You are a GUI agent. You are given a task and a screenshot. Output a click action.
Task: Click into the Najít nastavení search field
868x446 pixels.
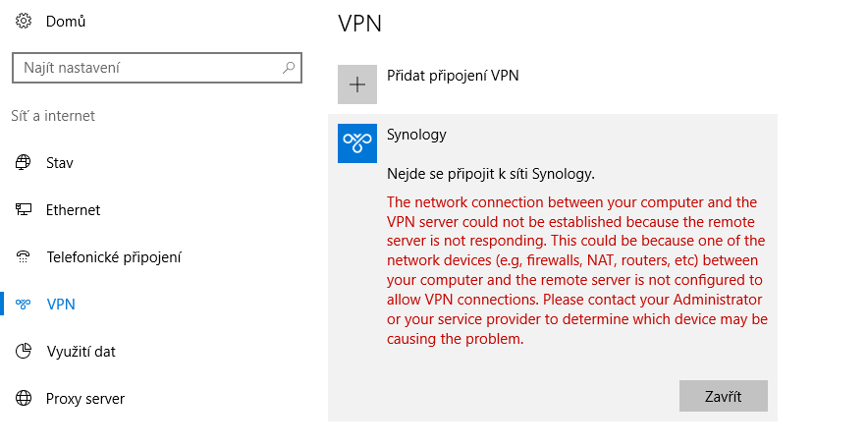pos(157,68)
